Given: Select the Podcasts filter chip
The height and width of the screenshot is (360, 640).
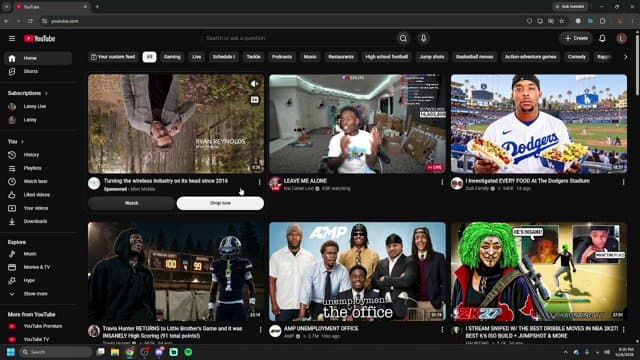Looking at the screenshot, I should [x=282, y=57].
